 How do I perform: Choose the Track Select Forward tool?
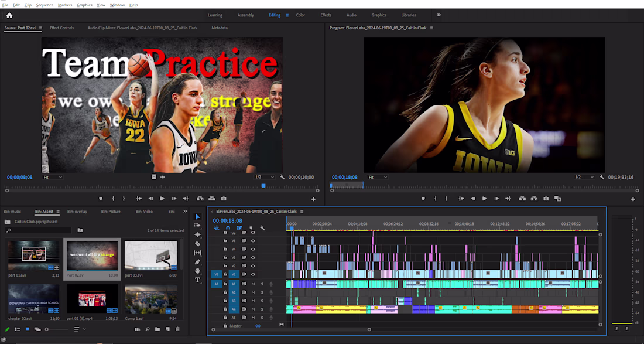click(x=197, y=226)
